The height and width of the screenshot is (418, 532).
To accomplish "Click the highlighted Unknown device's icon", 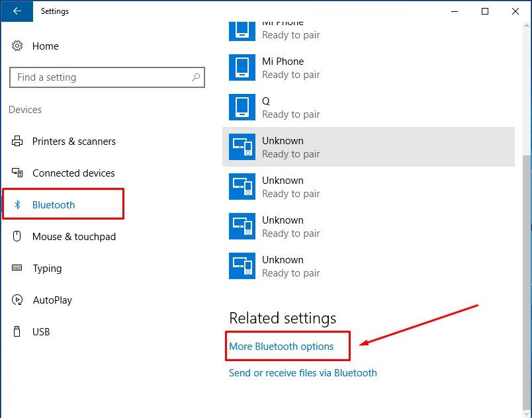I will pos(242,147).
